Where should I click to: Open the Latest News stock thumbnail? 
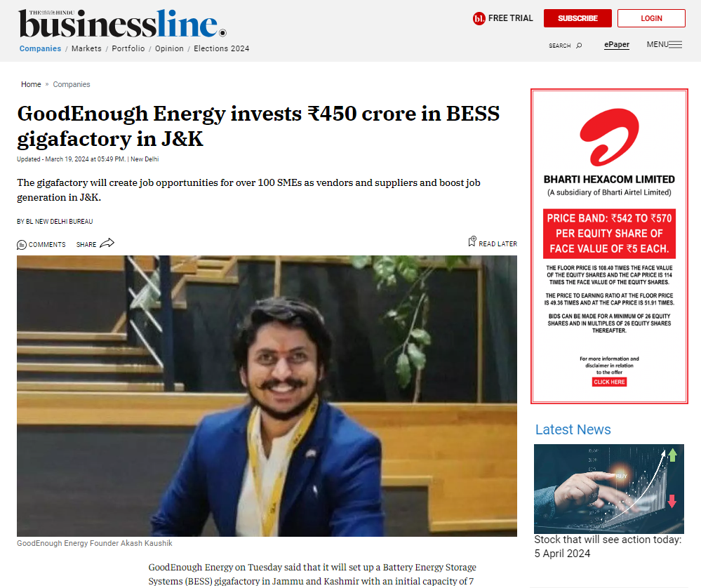pyautogui.click(x=609, y=489)
